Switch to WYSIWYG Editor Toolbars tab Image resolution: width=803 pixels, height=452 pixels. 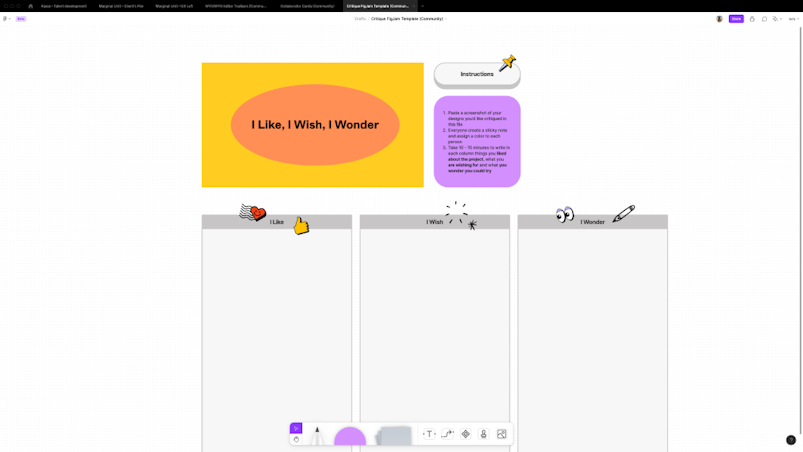[x=236, y=6]
